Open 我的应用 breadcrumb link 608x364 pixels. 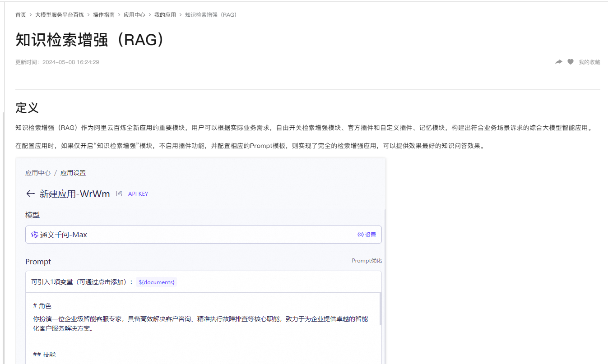[x=165, y=15]
